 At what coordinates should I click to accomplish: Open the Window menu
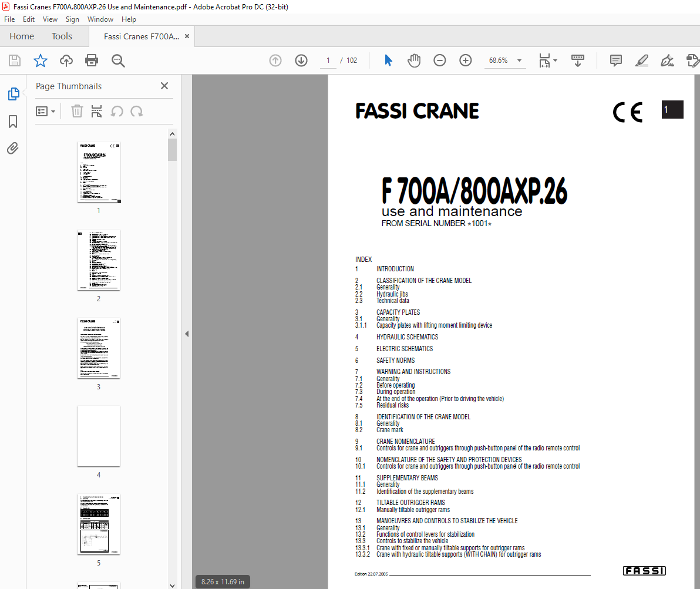[100, 19]
